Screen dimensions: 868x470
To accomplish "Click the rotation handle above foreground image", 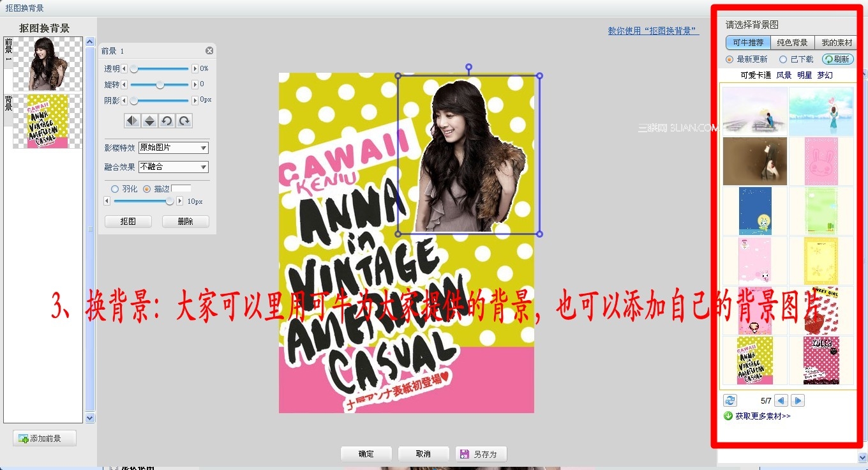I will tap(469, 66).
